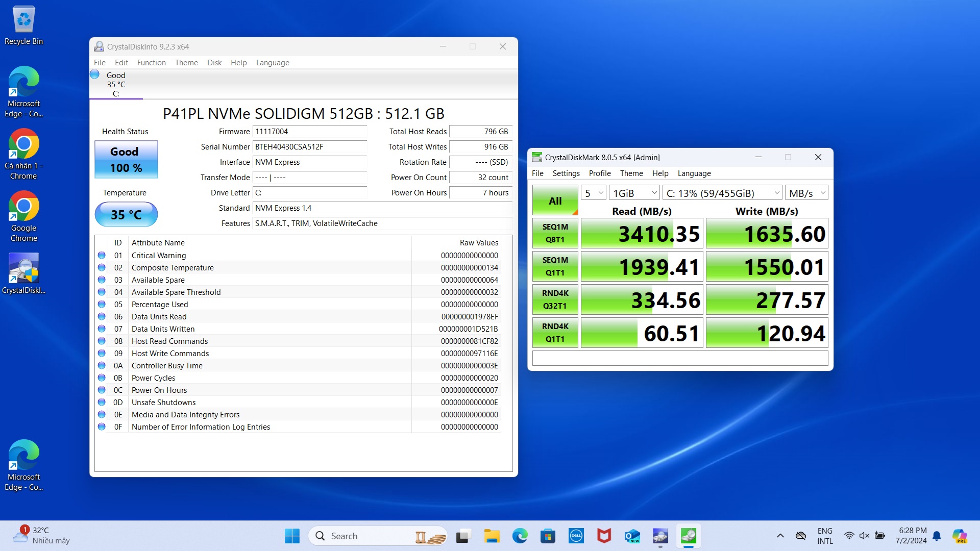Screen dimensions: 980x551
Task: Click the CrystalDiskMark empty comment field
Action: (680, 358)
